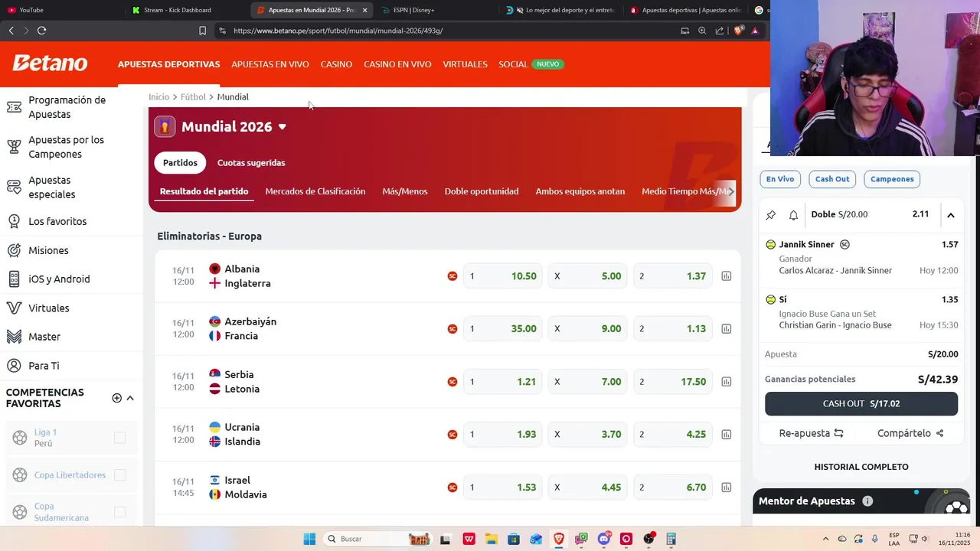Open the Casino menu item
Screen dimensions: 980x551
[x=336, y=64]
